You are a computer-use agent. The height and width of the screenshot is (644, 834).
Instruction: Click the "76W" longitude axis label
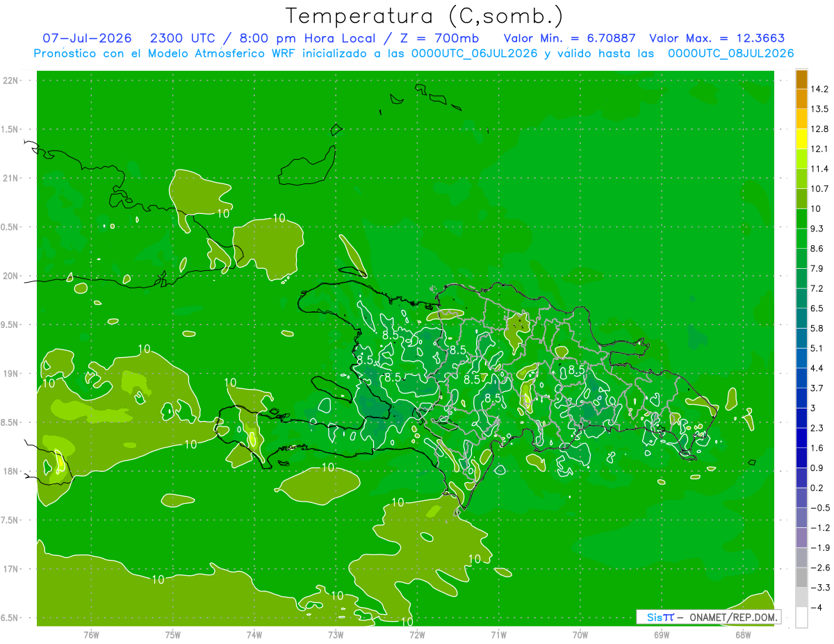[91, 636]
